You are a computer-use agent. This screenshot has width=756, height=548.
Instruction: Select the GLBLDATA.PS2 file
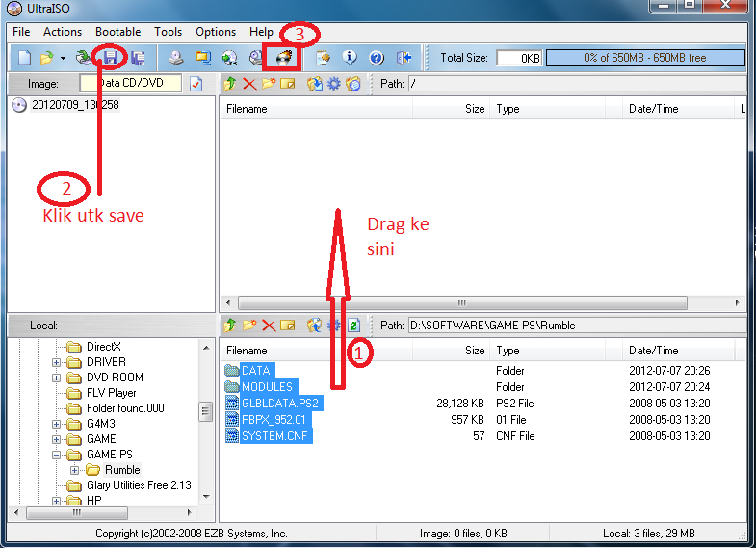tap(280, 404)
